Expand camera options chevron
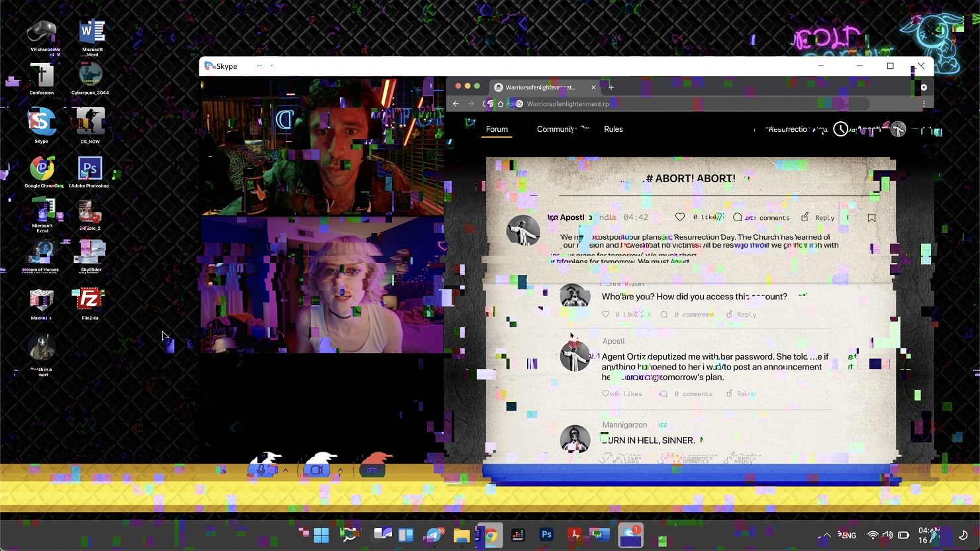Image resolution: width=980 pixels, height=551 pixels. point(340,470)
